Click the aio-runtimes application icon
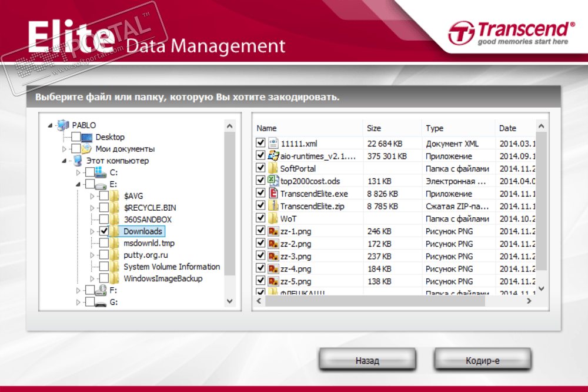 tap(273, 155)
